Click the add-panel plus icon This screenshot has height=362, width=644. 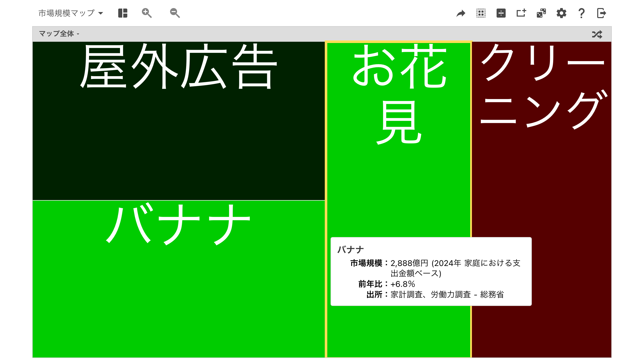(x=521, y=13)
